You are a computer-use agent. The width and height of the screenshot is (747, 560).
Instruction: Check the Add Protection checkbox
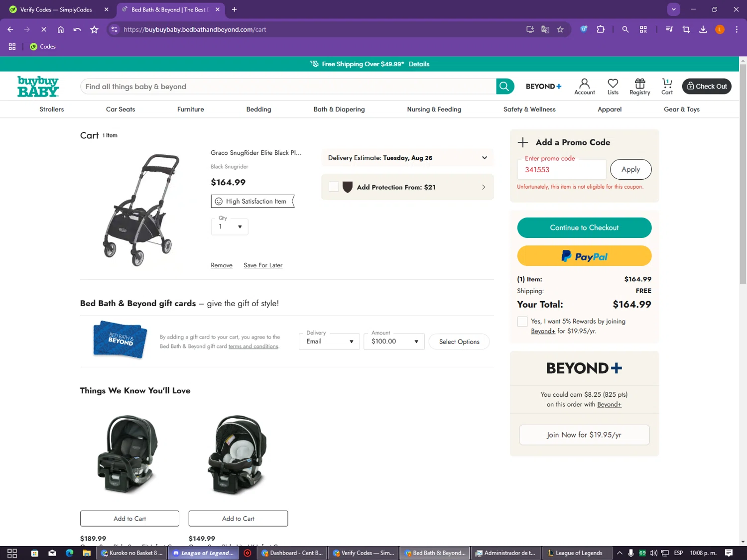[334, 187]
